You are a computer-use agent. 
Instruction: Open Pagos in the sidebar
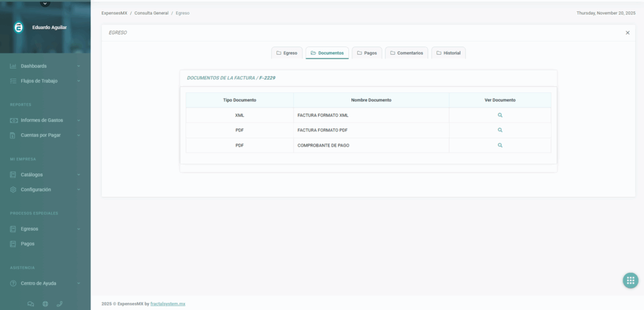click(x=28, y=243)
